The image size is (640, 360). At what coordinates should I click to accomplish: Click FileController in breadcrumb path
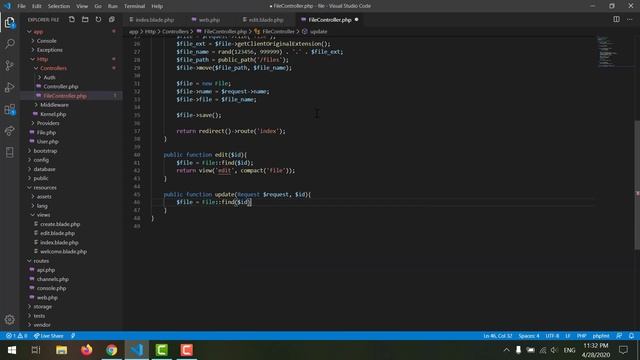[x=278, y=31]
